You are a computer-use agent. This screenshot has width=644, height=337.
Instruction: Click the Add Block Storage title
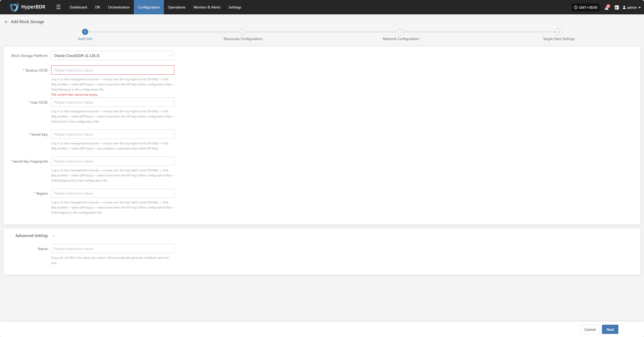pyautogui.click(x=27, y=22)
